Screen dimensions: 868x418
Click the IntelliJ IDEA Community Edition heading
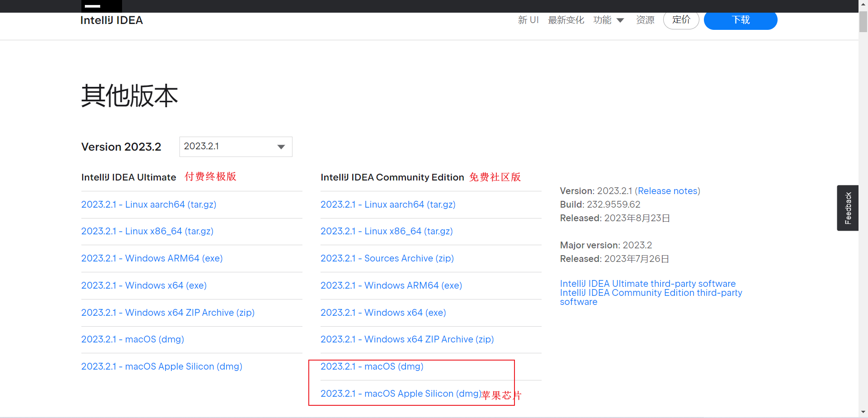click(x=392, y=177)
